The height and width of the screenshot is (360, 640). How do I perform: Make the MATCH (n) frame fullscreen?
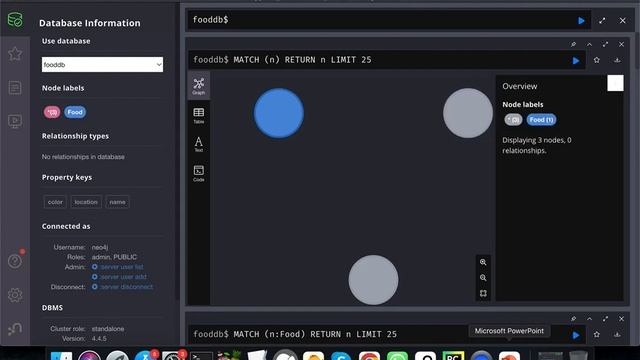pyautogui.click(x=605, y=44)
